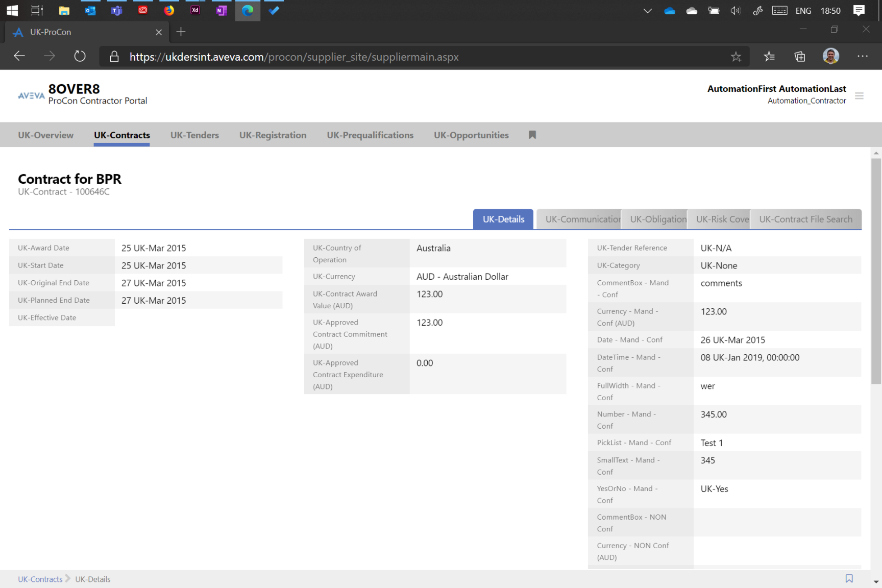The image size is (882, 588).
Task: Open the hamburger menu beside user name
Action: (859, 96)
